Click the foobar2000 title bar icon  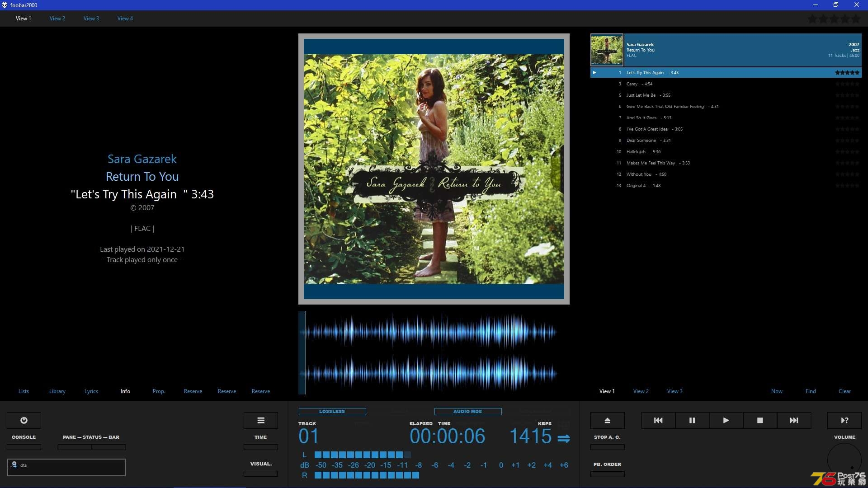point(5,5)
